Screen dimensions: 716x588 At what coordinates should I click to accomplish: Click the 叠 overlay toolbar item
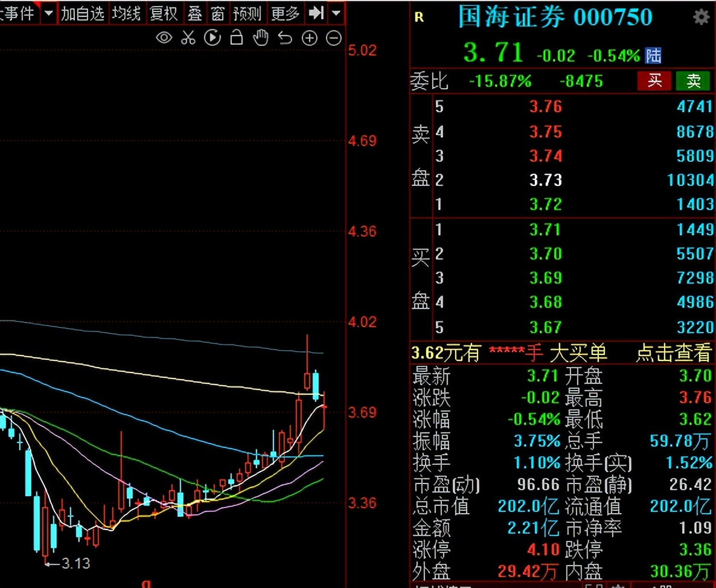pos(194,14)
